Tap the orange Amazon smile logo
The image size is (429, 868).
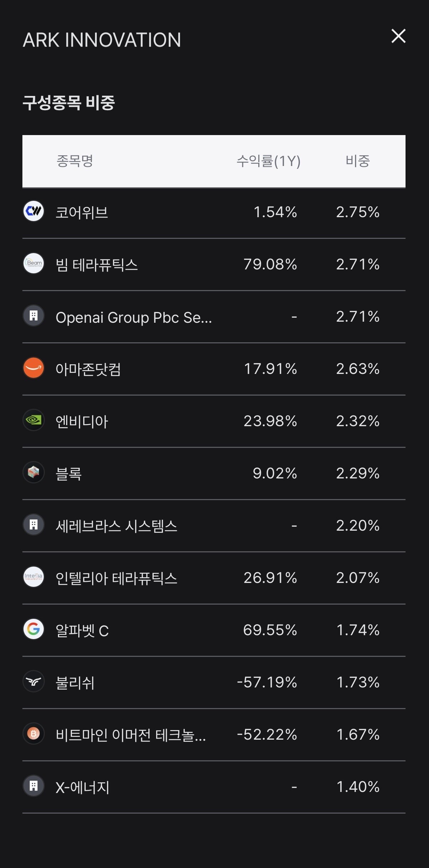coord(33,368)
